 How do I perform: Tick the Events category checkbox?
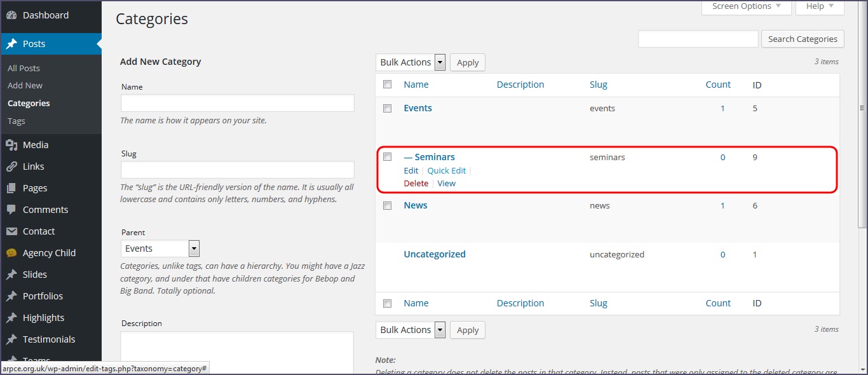tap(387, 109)
